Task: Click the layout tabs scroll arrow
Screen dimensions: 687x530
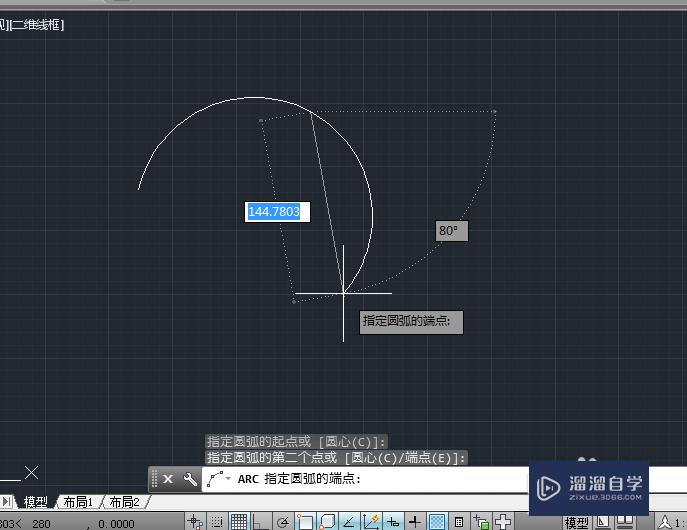Action: coord(7,502)
